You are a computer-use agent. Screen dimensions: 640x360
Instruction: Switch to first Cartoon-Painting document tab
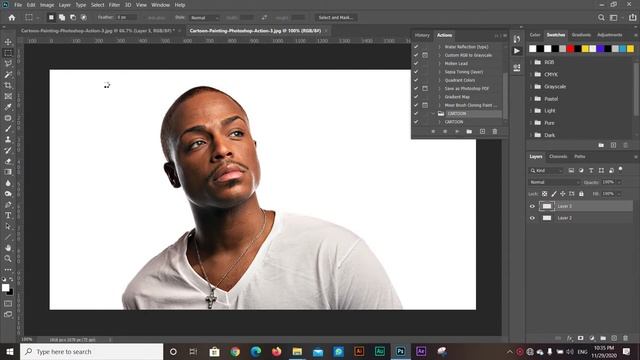pos(98,31)
